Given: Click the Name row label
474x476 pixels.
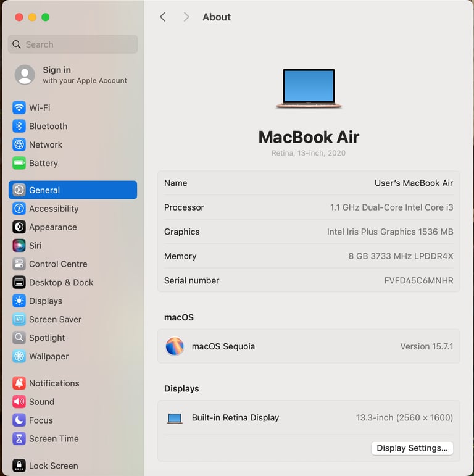Looking at the screenshot, I should coord(176,183).
